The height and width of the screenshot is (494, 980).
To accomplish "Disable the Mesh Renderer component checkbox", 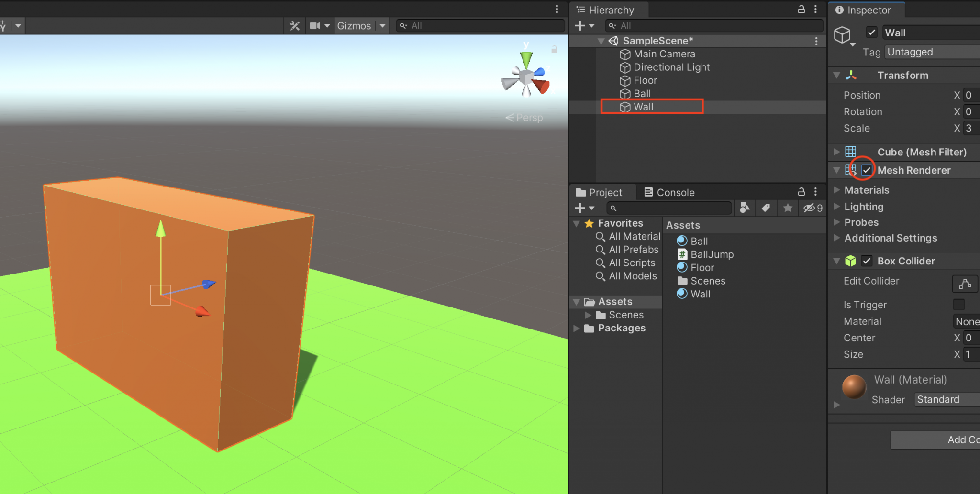I will [x=867, y=170].
